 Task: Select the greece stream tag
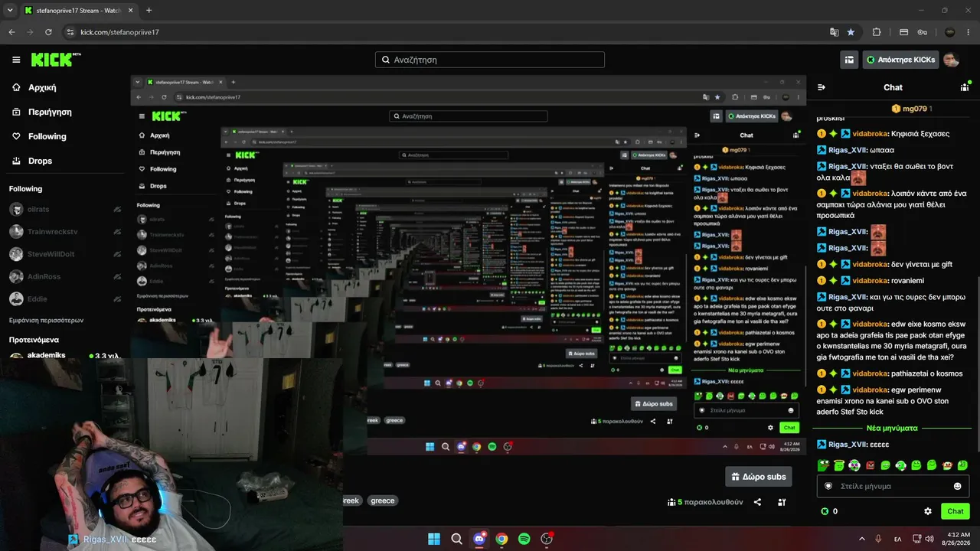coord(383,500)
